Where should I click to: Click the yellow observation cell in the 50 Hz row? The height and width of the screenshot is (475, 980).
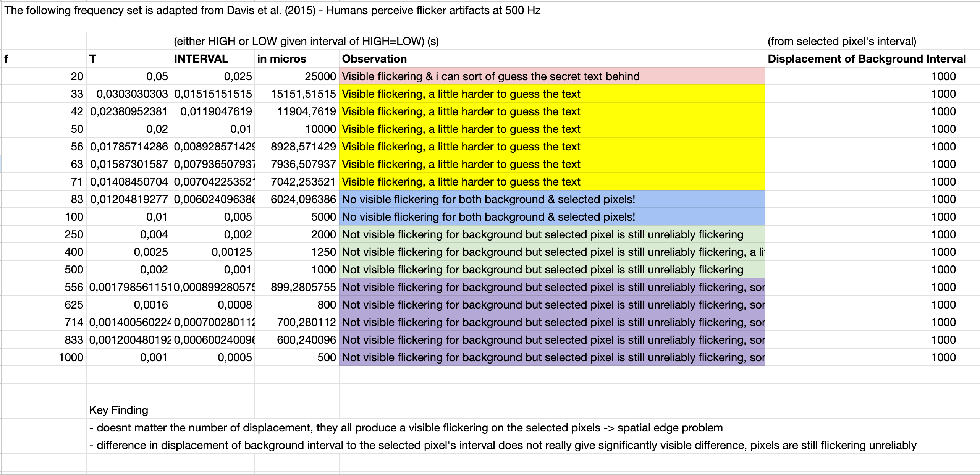(x=552, y=129)
